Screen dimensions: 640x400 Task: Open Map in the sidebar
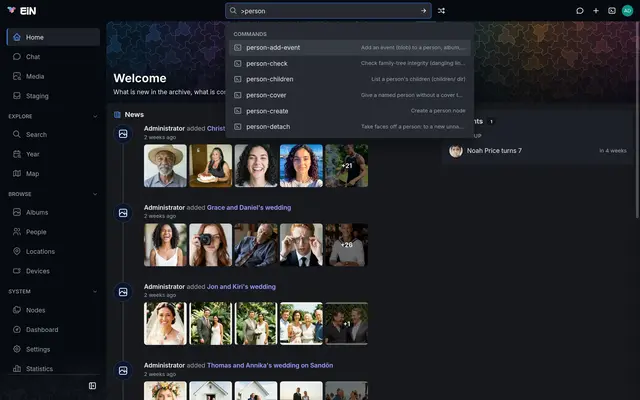coord(53,173)
